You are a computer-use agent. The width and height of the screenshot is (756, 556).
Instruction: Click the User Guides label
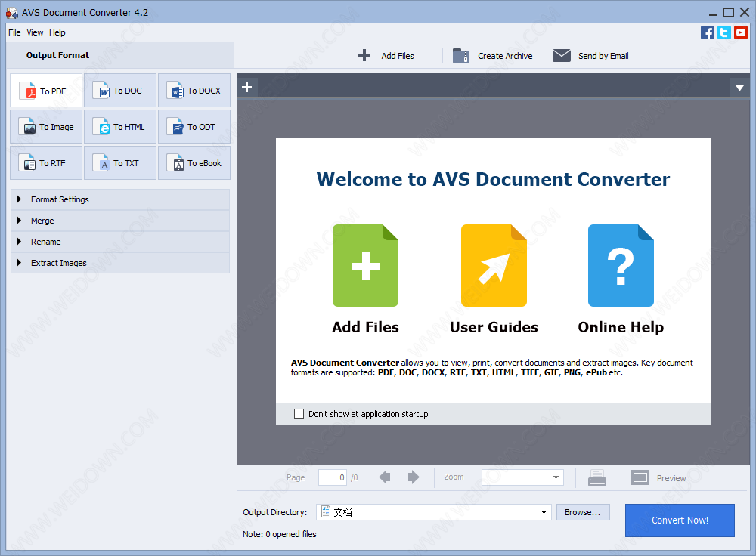[x=494, y=327]
